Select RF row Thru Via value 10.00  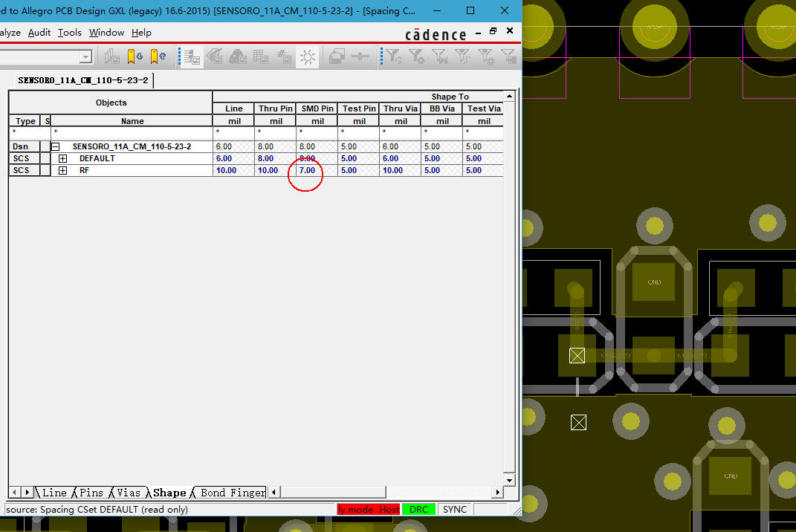click(400, 171)
